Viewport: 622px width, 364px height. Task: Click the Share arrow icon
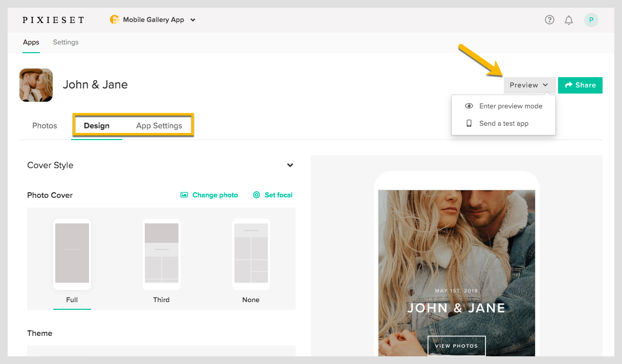[x=568, y=85]
